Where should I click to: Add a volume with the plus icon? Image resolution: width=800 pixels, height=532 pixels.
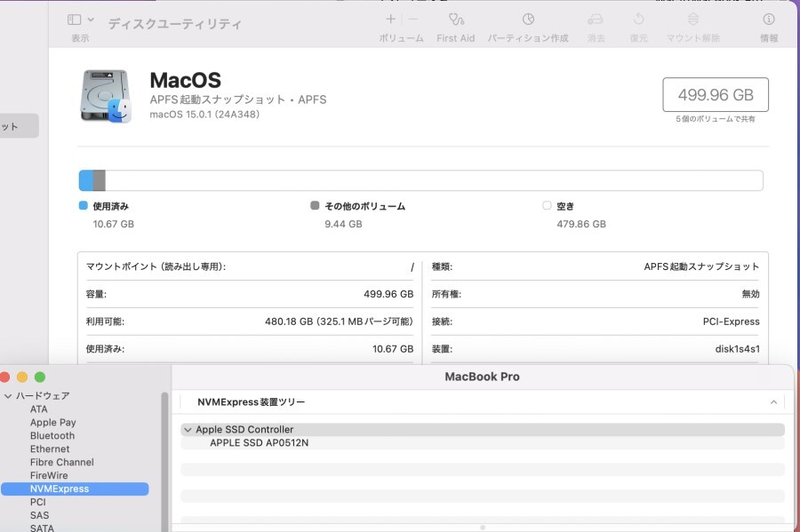pos(391,20)
